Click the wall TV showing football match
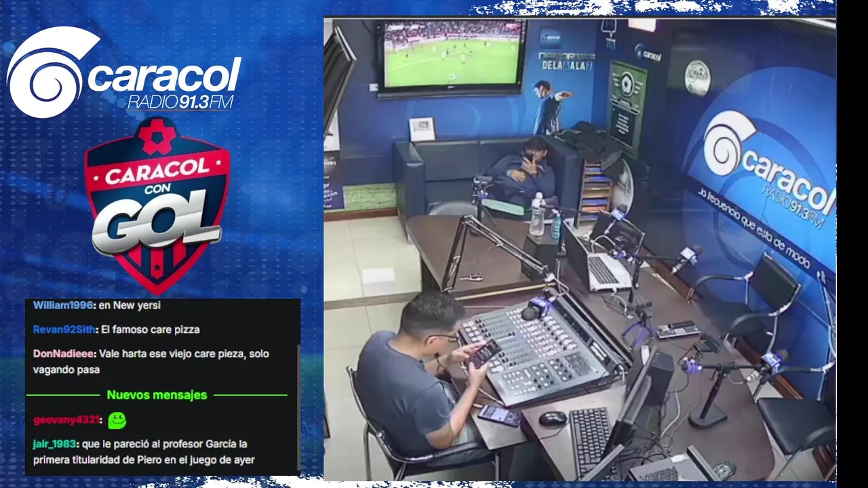 point(452,56)
